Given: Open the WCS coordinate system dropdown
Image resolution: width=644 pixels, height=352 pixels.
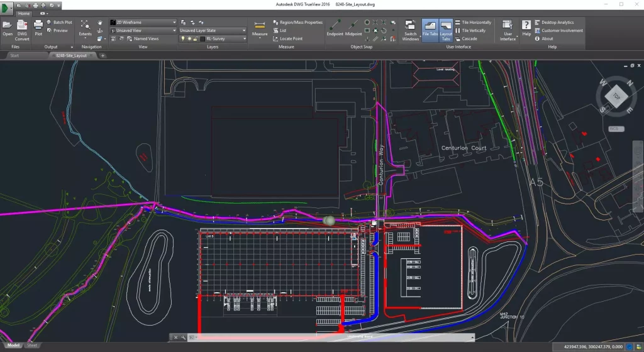Looking at the screenshot, I should (616, 129).
